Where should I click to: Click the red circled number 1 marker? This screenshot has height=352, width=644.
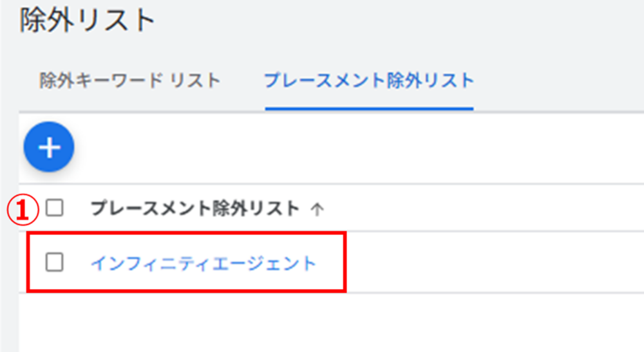tap(23, 210)
